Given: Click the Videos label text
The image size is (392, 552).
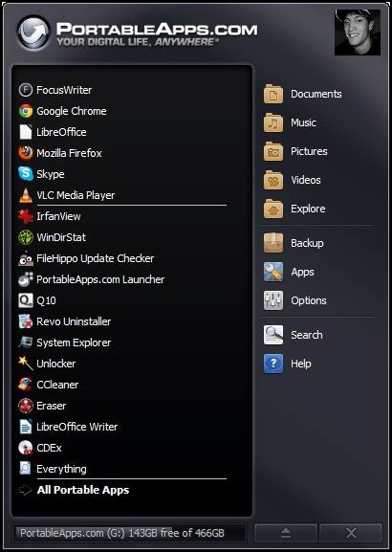Looking at the screenshot, I should [306, 180].
